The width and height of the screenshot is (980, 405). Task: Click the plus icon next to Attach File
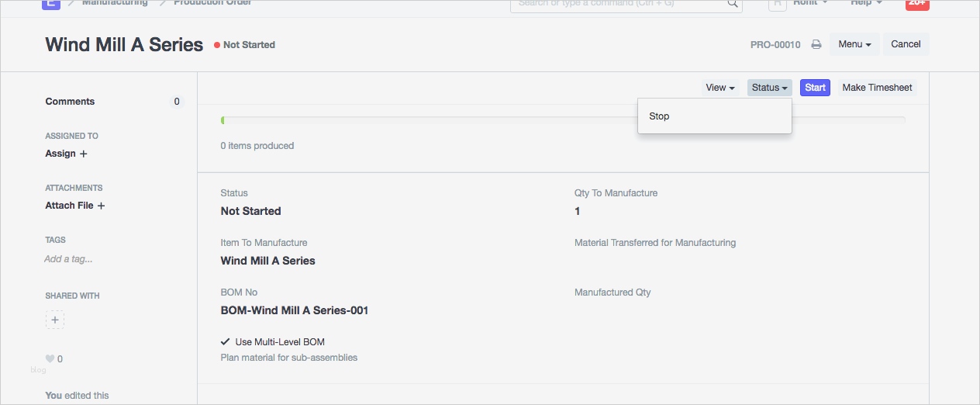pos(101,206)
